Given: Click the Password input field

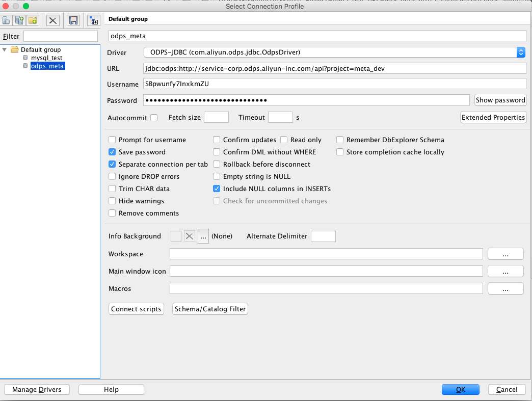Looking at the screenshot, I should tap(306, 100).
